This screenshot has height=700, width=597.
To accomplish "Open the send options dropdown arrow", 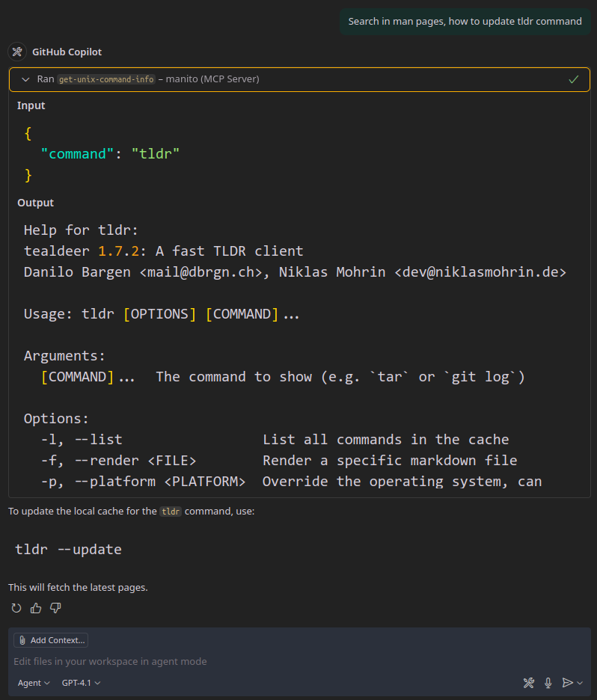I will coord(580,683).
